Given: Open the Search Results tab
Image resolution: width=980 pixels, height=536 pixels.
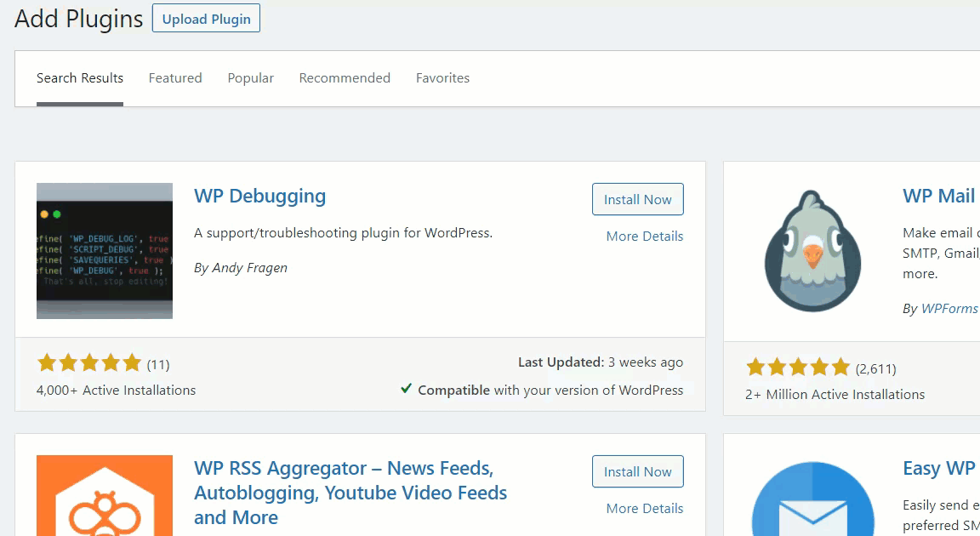Looking at the screenshot, I should point(80,78).
